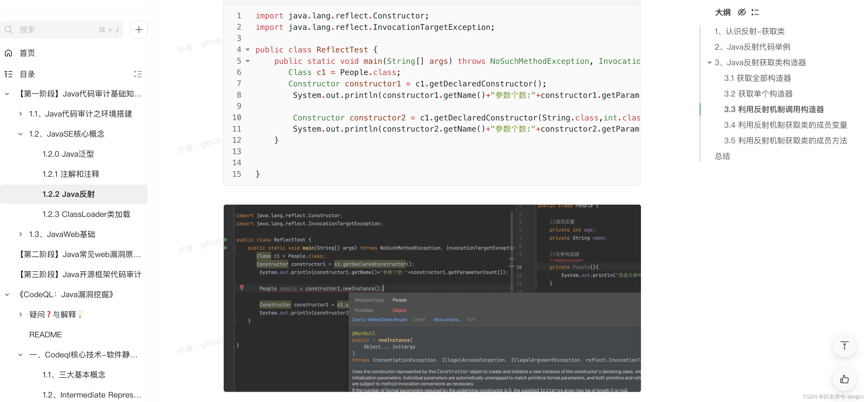Collapse 一、Codeql核心技术 chevron
Viewport: 868px width, 402px height.
[x=21, y=355]
